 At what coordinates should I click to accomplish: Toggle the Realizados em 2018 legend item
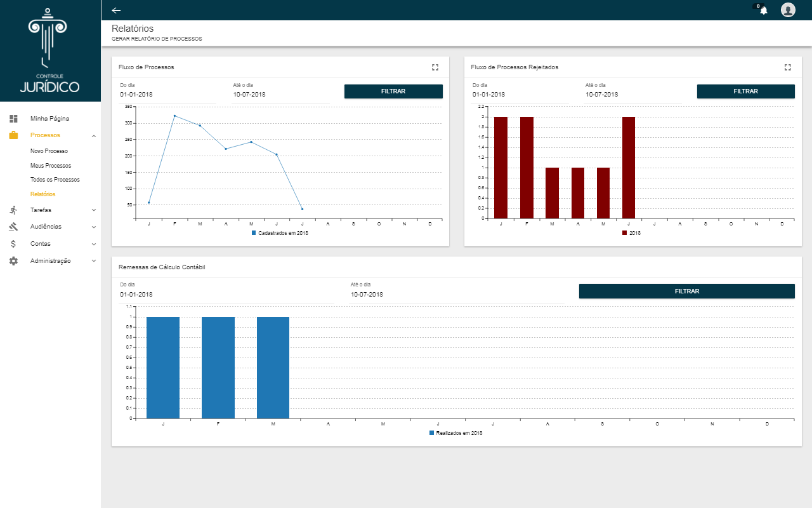point(455,433)
